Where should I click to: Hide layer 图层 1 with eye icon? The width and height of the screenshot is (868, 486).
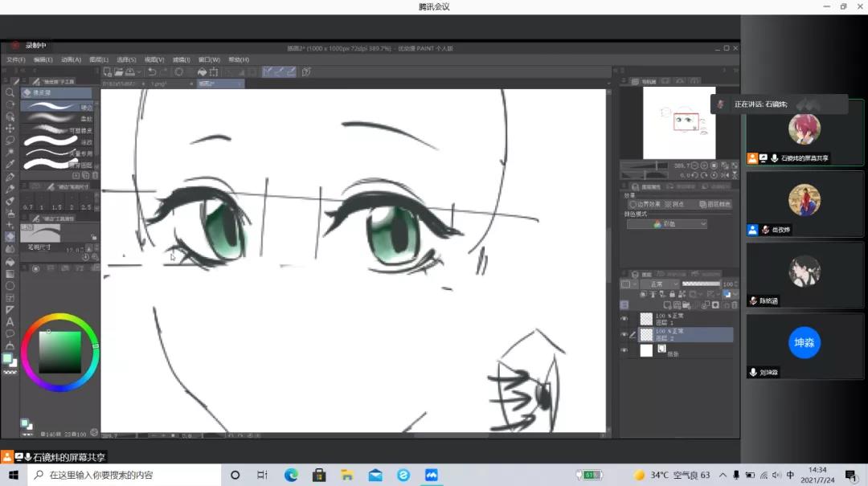[624, 319]
